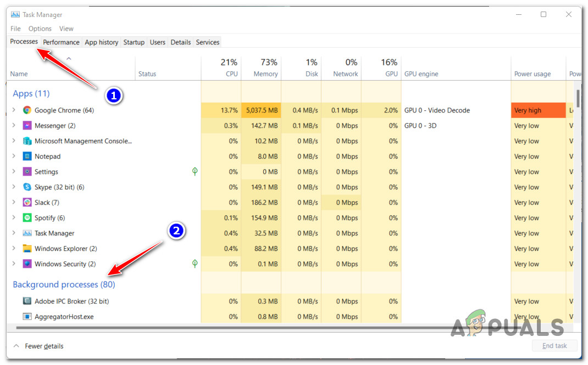The image size is (588, 365).
Task: Click the green leaf icon in Windows Security row
Action: click(x=195, y=263)
